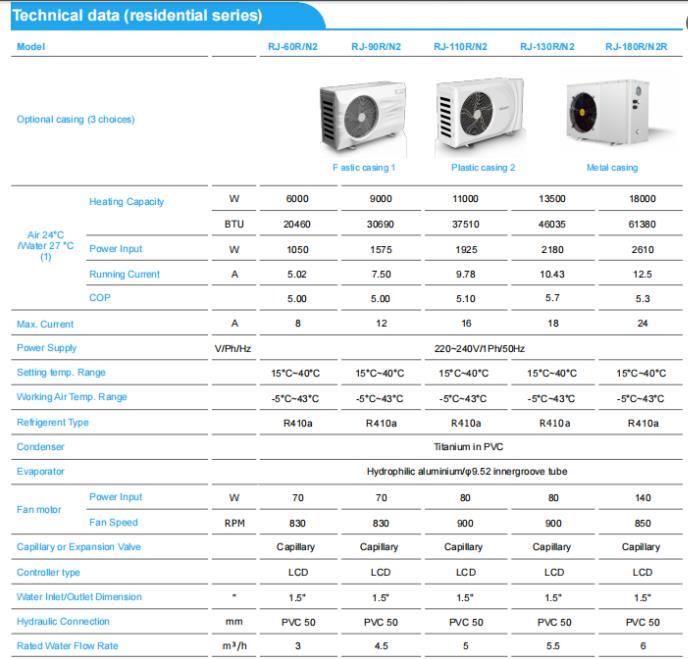This screenshot has height=659, width=688.
Task: Click the 'Fan Speed' row label
Action: pos(113,523)
